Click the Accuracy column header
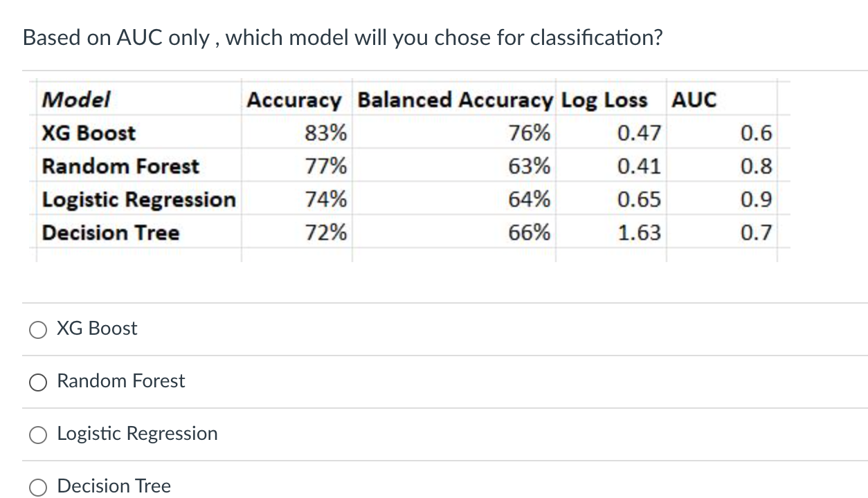 pos(295,100)
